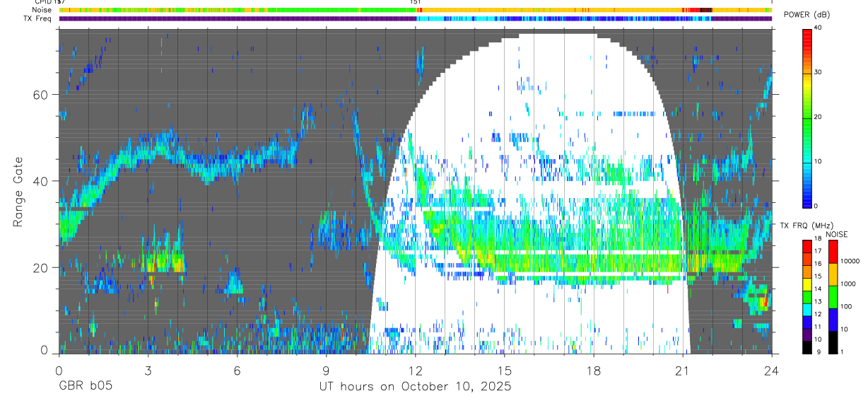Click the 21 tick on UT hours axis
Image resolution: width=868 pixels, height=401 pixels.
(x=682, y=370)
